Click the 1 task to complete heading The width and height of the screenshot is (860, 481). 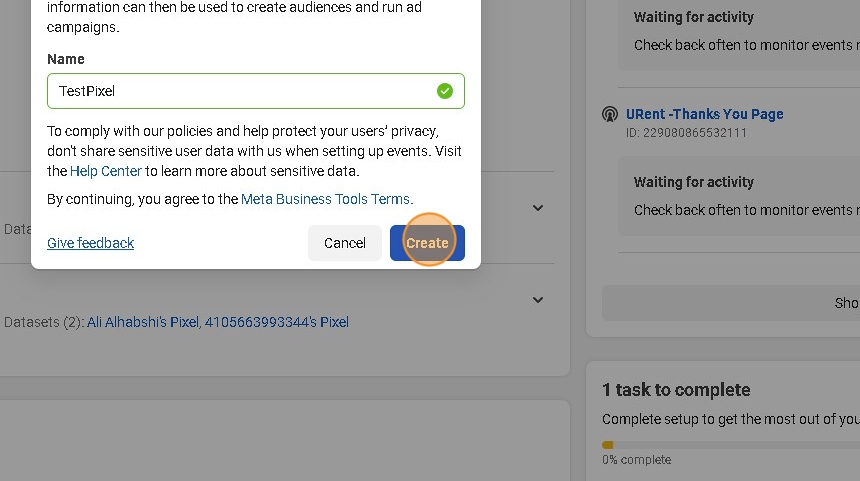pyautogui.click(x=676, y=390)
